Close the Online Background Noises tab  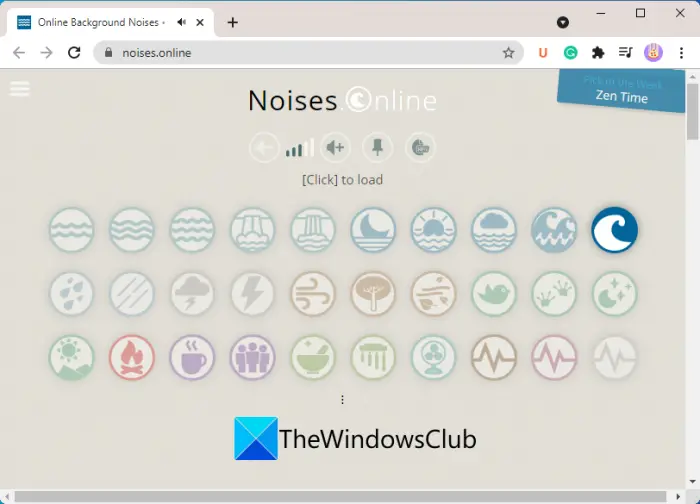click(200, 22)
